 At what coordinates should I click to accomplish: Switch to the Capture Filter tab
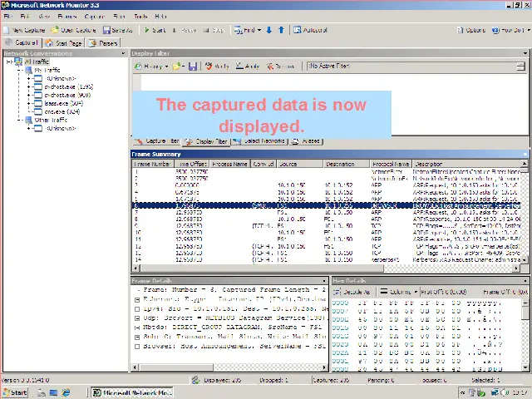pos(156,141)
